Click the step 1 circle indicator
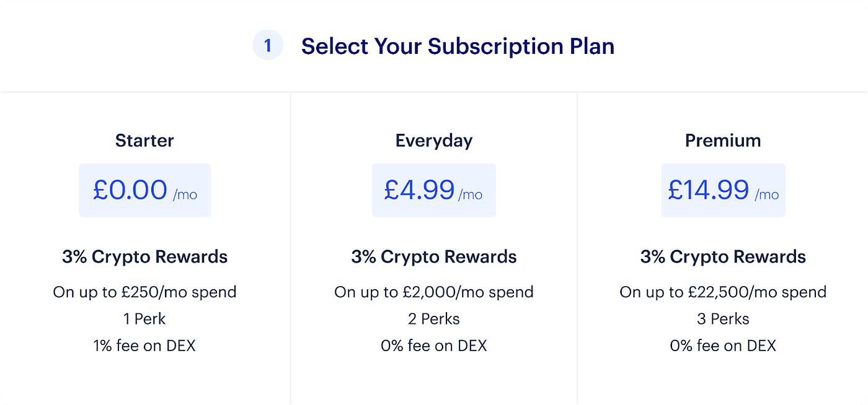 point(268,45)
